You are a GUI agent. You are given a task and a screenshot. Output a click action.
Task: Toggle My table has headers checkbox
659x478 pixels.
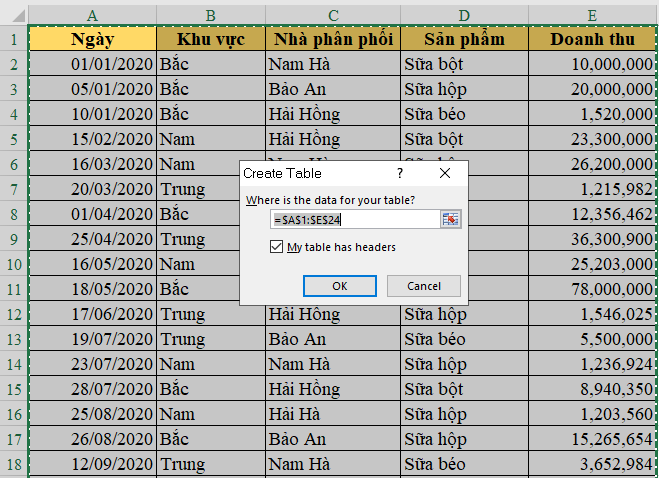coord(276,247)
